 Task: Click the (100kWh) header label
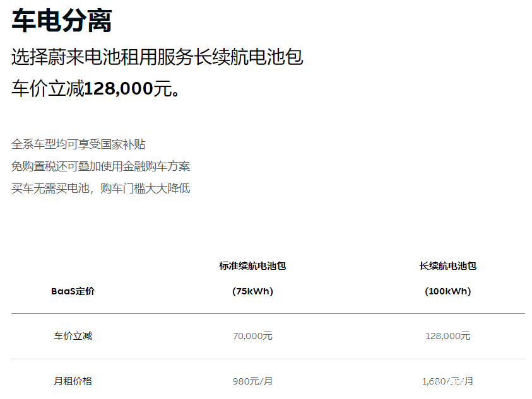click(x=448, y=291)
